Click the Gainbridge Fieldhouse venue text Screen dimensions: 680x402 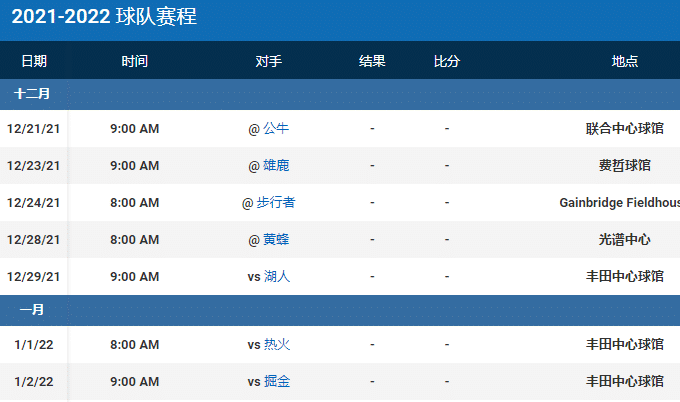620,203
